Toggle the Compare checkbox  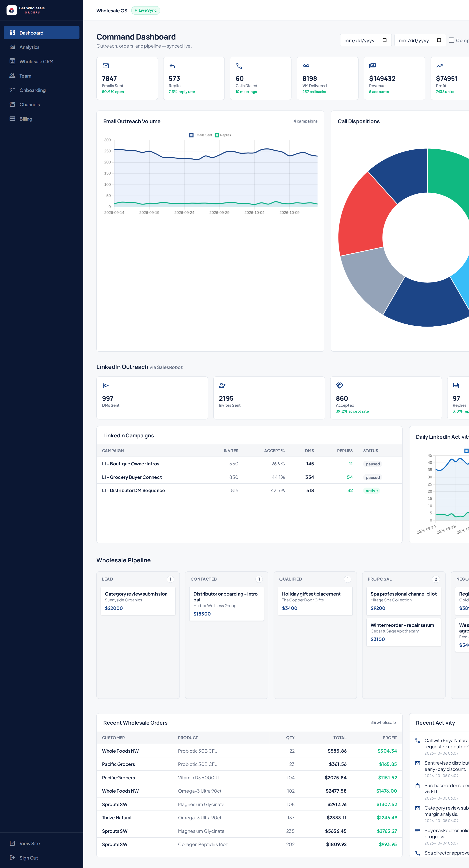click(x=451, y=40)
